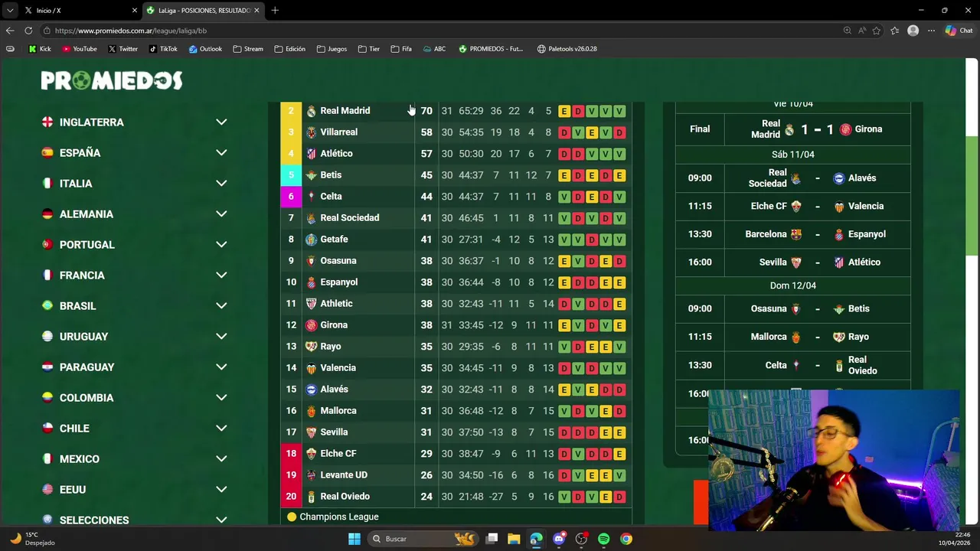
Task: Switch to the LaLiga - POSICIONES tab
Action: click(203, 11)
